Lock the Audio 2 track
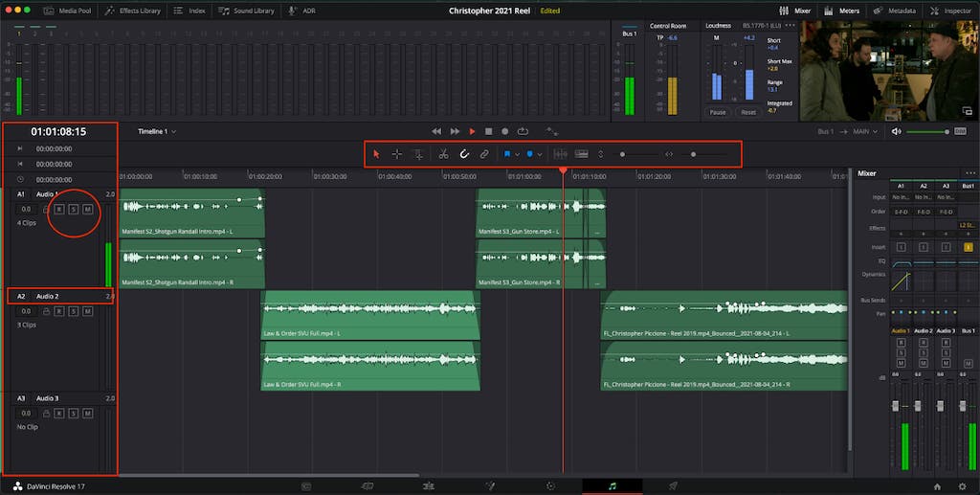Image resolution: width=980 pixels, height=495 pixels. 46,310
